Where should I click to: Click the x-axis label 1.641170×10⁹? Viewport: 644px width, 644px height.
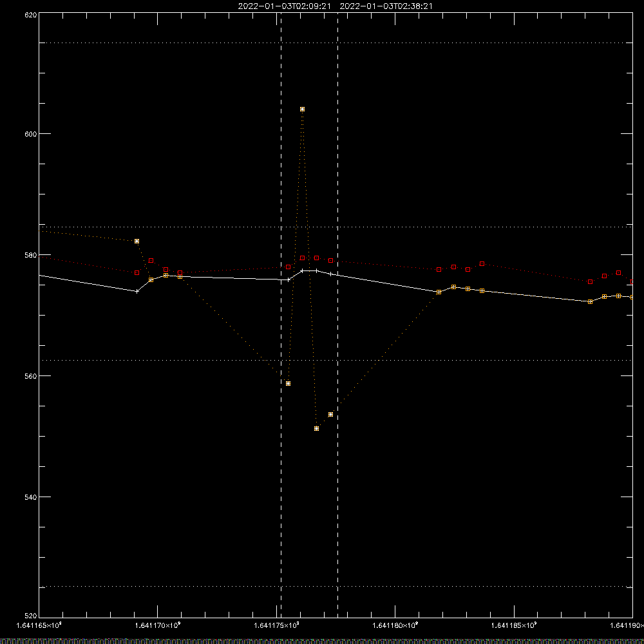(x=158, y=625)
